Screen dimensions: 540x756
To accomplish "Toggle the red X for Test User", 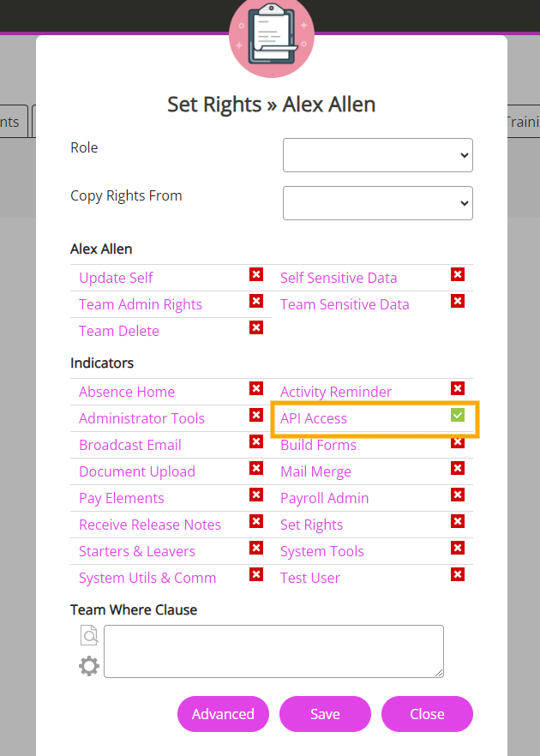I will click(x=458, y=574).
